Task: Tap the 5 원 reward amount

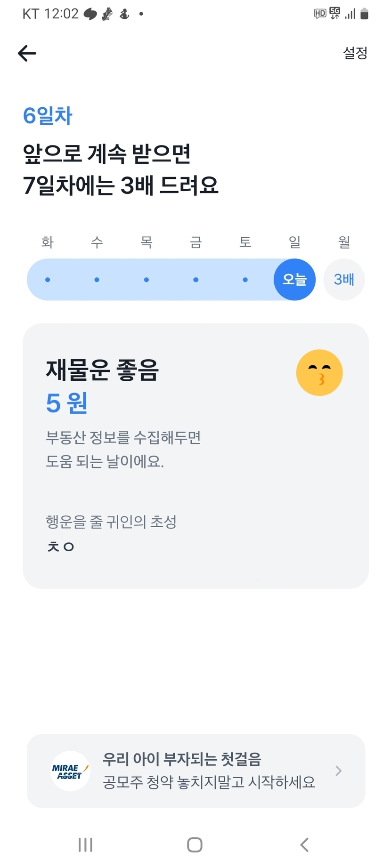Action: [x=67, y=403]
